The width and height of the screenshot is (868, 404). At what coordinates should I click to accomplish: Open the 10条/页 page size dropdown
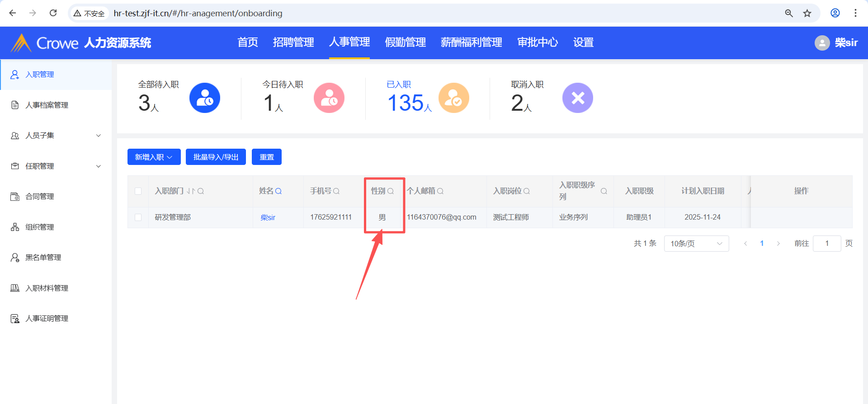pos(696,244)
